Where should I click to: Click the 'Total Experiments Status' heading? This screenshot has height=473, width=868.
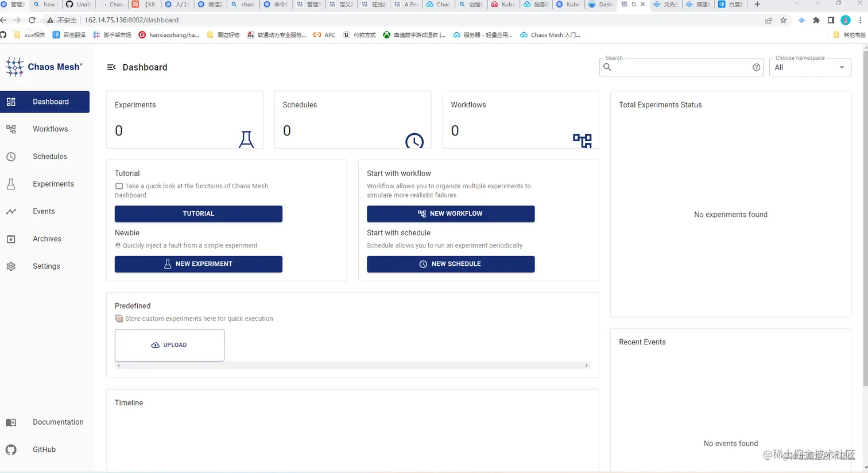(660, 105)
